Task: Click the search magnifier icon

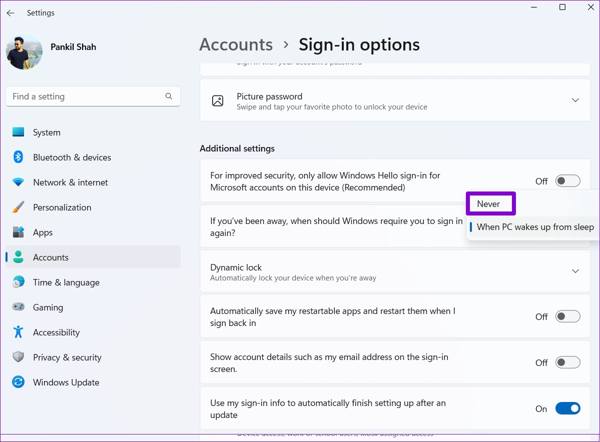Action: coord(168,96)
